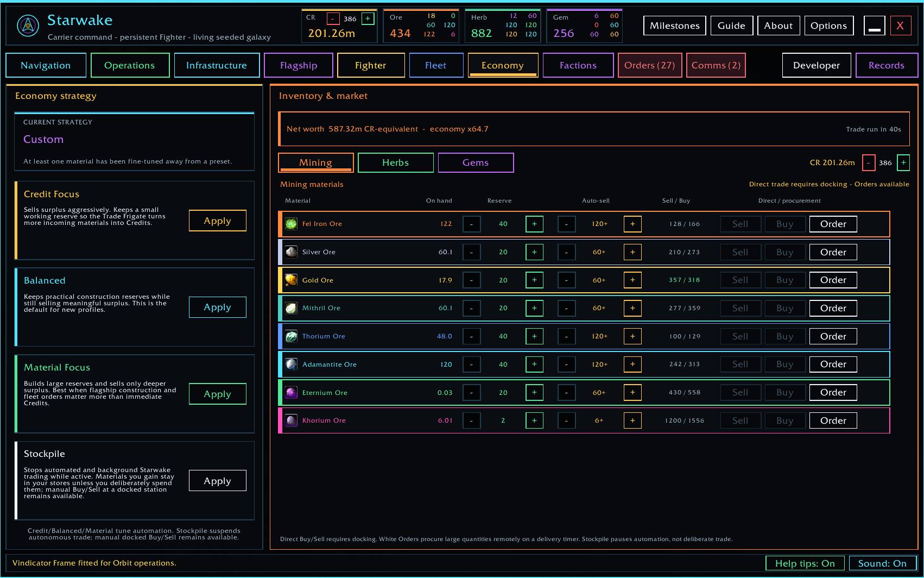This screenshot has width=924, height=578.
Task: Open the Guide
Action: click(x=732, y=26)
